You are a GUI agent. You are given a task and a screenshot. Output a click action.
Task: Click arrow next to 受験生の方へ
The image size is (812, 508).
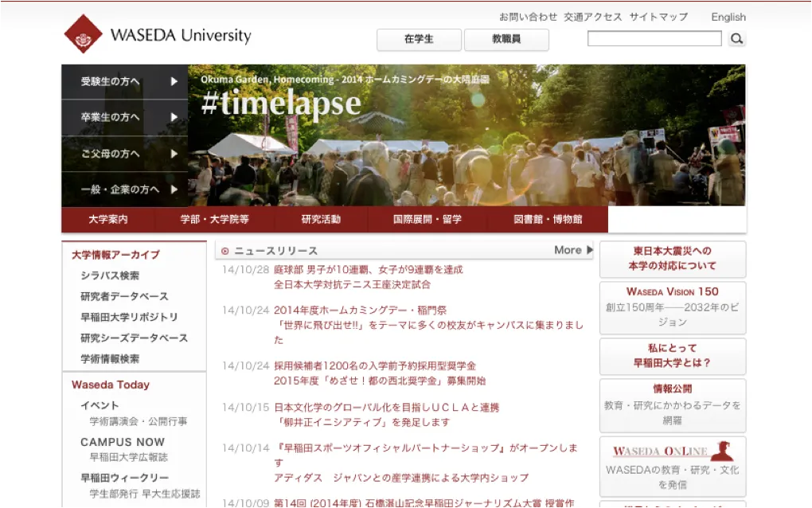click(174, 81)
